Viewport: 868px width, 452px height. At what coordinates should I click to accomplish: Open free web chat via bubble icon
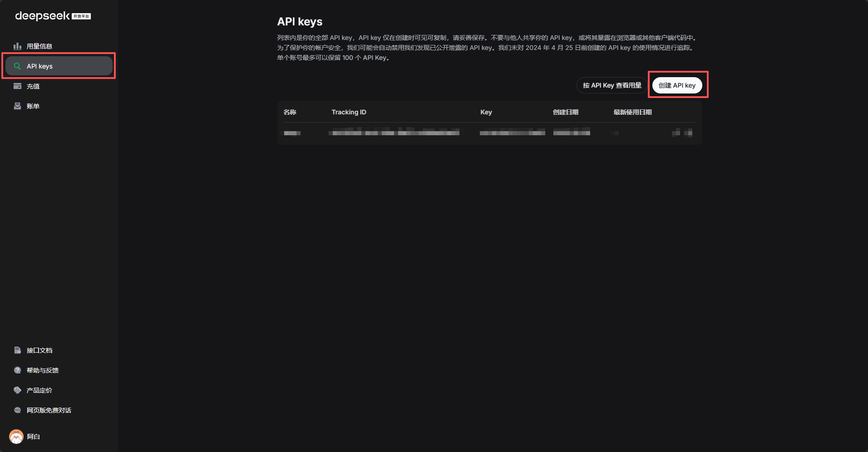tap(17, 410)
